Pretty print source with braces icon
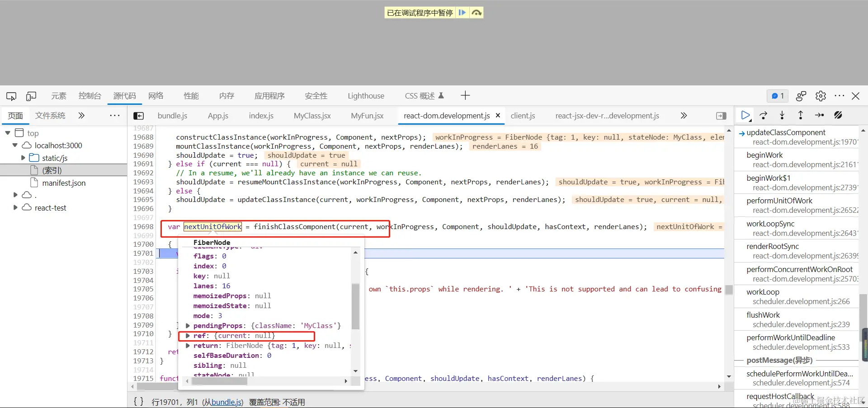 coord(139,402)
